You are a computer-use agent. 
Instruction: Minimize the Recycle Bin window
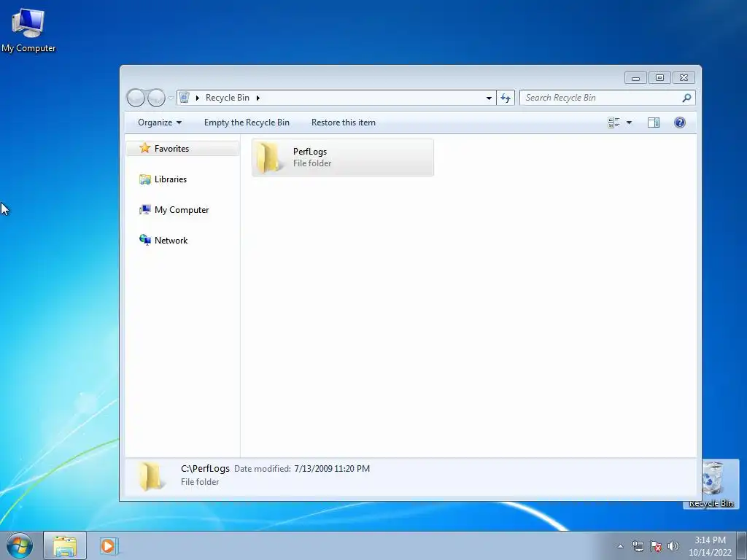click(x=635, y=77)
